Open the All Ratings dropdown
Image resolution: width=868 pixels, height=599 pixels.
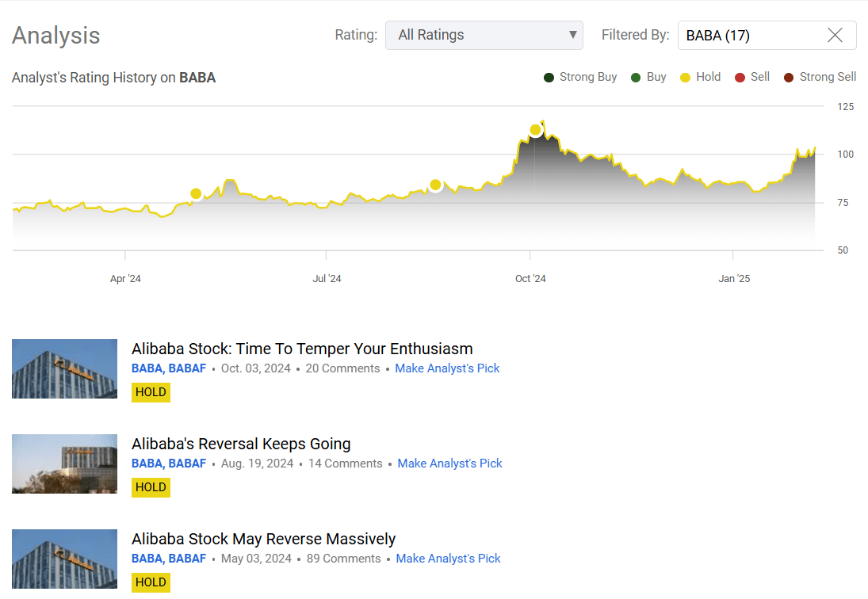(x=484, y=35)
